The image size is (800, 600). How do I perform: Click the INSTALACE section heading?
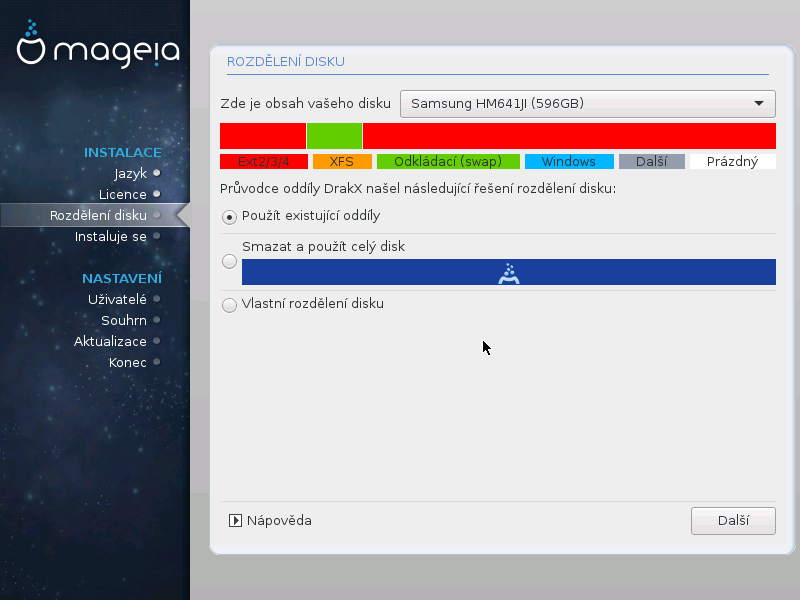click(122, 153)
